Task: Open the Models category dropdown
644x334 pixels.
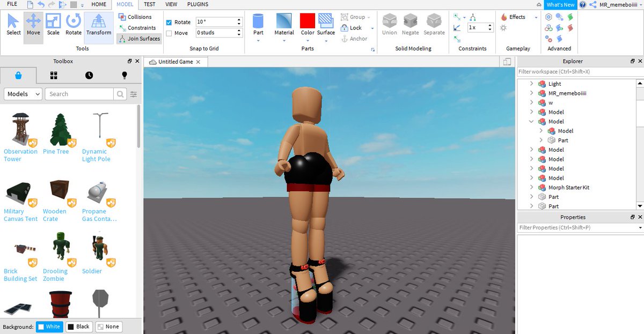Action: coord(23,94)
